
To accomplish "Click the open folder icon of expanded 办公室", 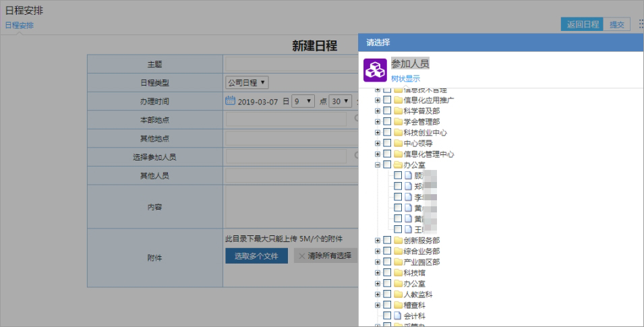I will point(398,165).
